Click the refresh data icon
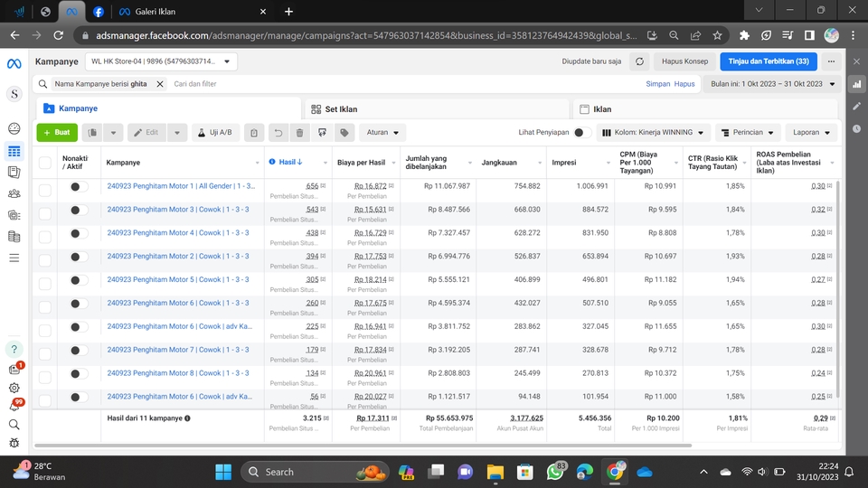Viewport: 868px width, 488px height. tap(639, 61)
